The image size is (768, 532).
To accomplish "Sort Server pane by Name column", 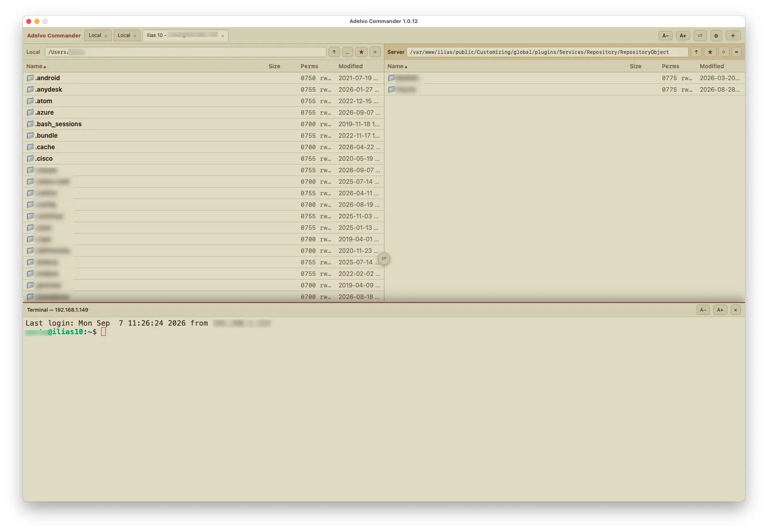I will point(397,66).
